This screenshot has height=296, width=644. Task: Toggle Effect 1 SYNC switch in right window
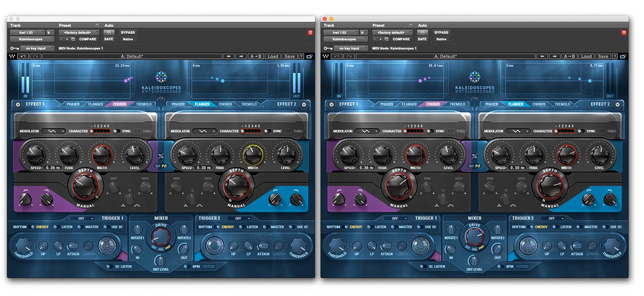pos(431,131)
